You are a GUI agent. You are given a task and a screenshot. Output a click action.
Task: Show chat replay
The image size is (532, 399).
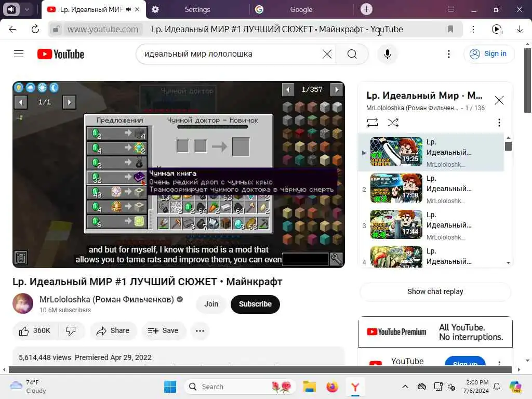(x=435, y=291)
